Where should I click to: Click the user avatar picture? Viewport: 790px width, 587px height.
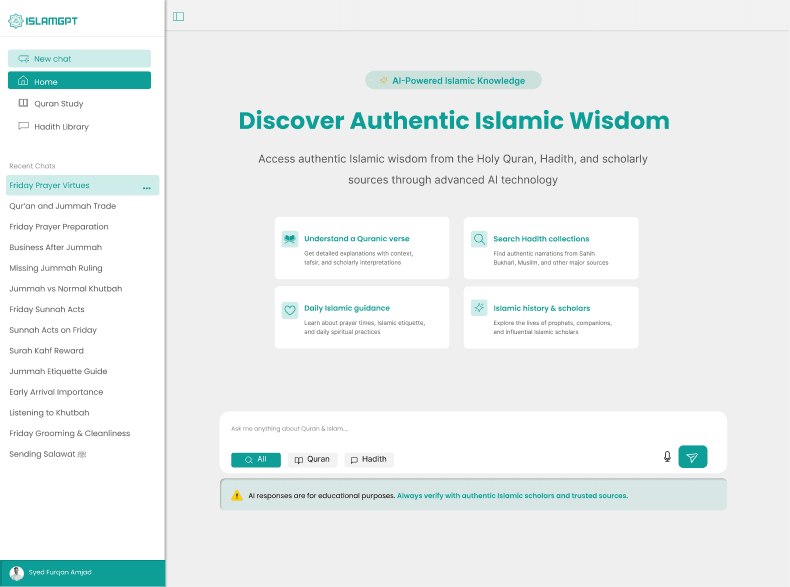[x=17, y=573]
